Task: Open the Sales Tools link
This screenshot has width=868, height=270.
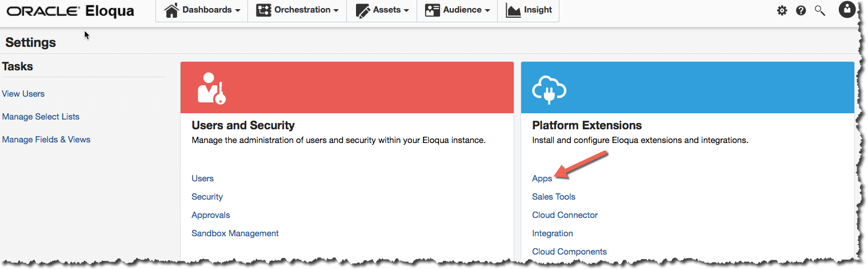Action: [x=554, y=197]
